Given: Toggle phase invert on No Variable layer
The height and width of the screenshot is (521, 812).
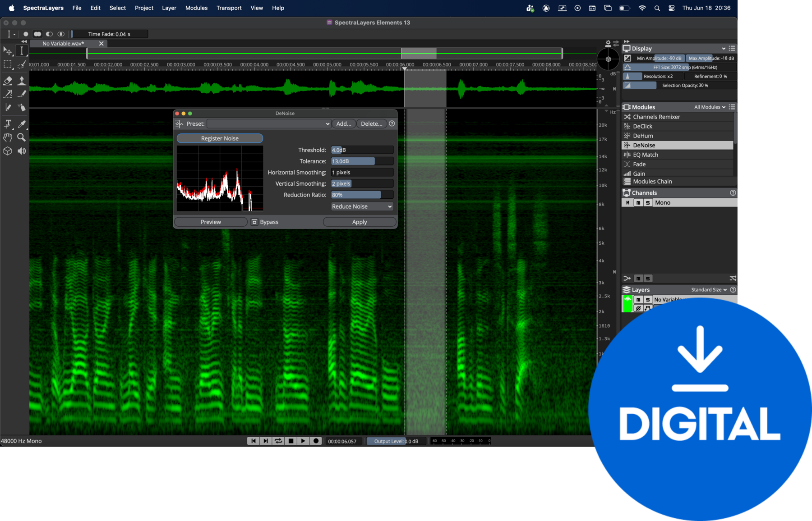Looking at the screenshot, I should pyautogui.click(x=638, y=308).
